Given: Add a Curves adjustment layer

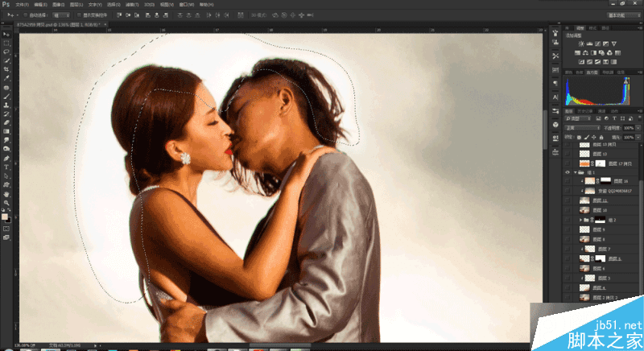Looking at the screenshot, I should (597, 43).
